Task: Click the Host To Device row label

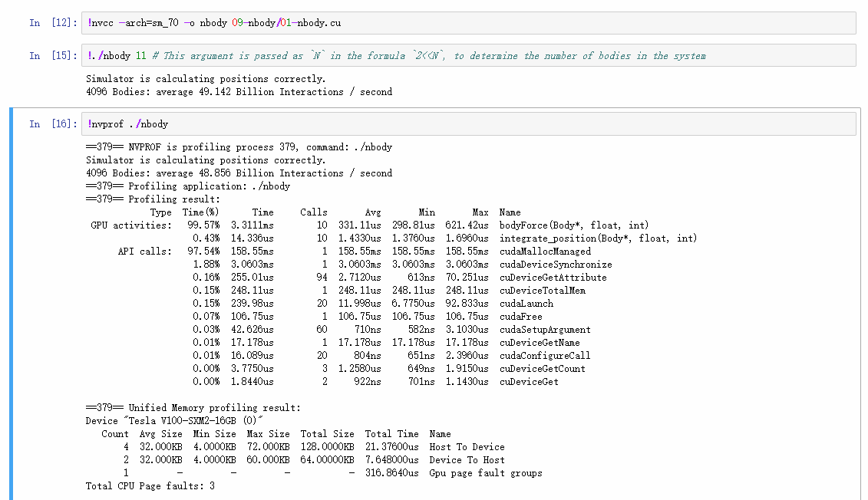Action: pos(467,447)
